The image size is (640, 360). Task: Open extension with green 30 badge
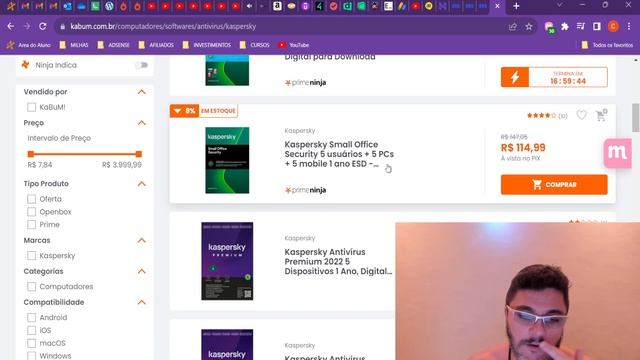tap(549, 27)
